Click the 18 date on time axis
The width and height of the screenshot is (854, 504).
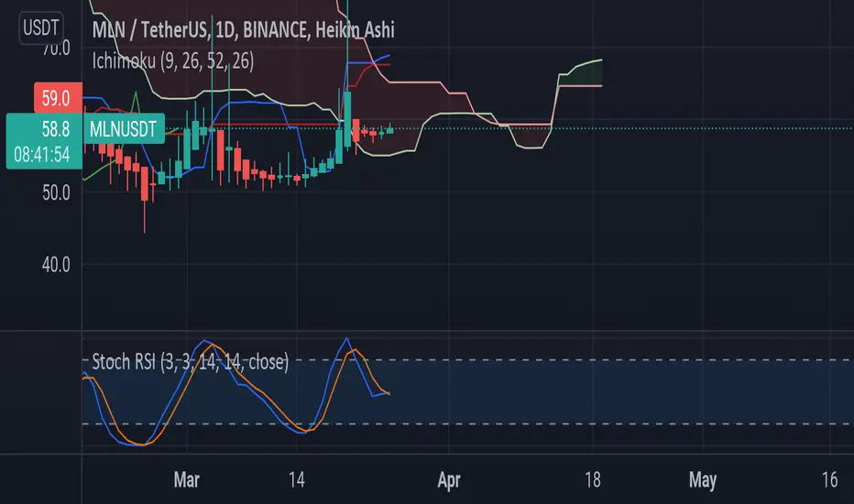click(x=593, y=480)
